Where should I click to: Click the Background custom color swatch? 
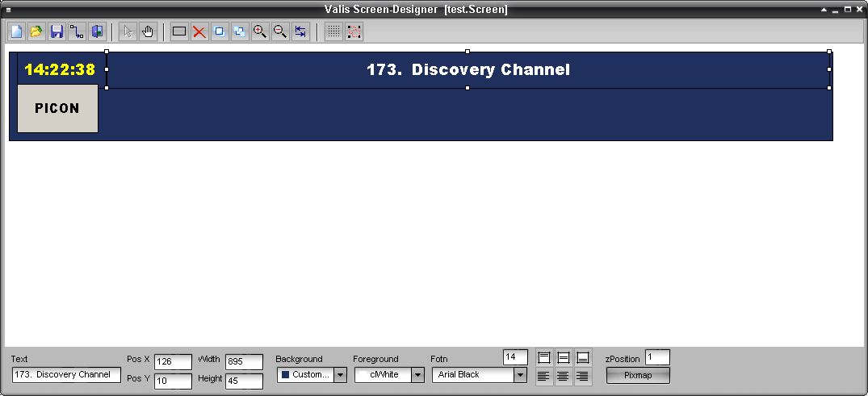point(286,375)
